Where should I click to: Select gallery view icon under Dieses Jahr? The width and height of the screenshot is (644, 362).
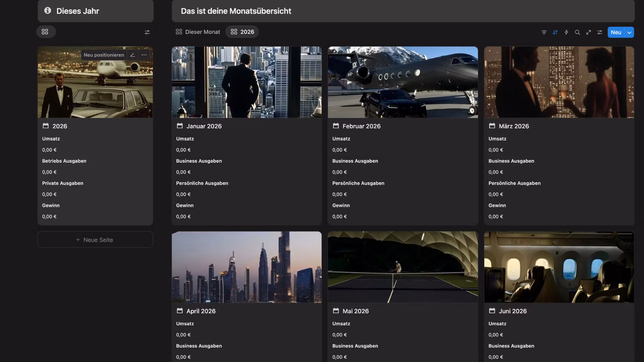[x=45, y=32]
